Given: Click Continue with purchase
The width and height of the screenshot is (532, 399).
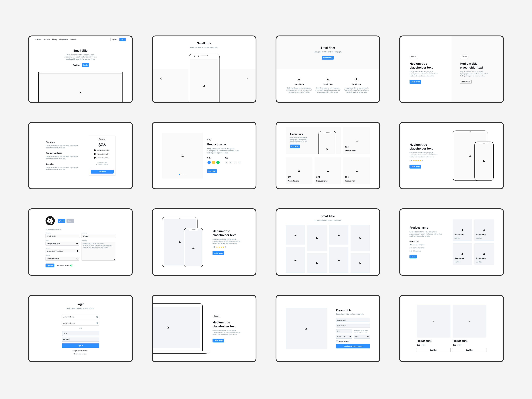Looking at the screenshot, I should [353, 346].
